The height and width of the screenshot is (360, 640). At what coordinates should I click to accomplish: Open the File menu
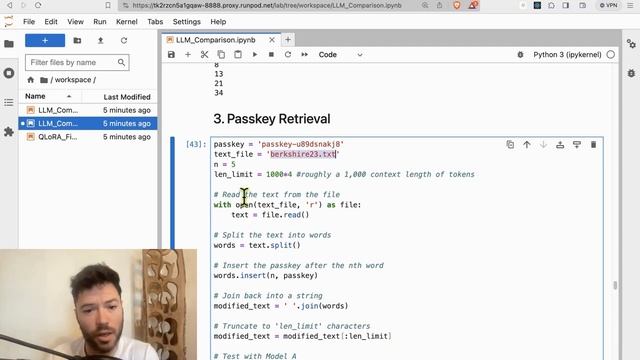29,22
